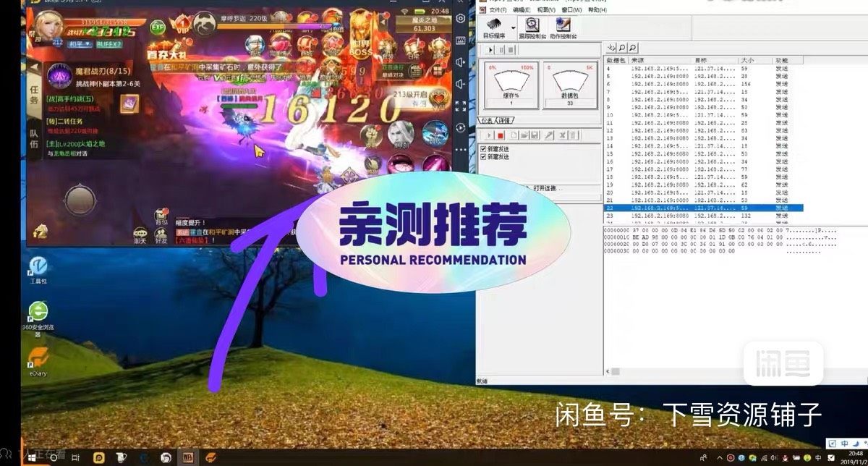Screen dimensions: 868x466
Task: Select packet row 19 with size 62
Action: point(704,185)
